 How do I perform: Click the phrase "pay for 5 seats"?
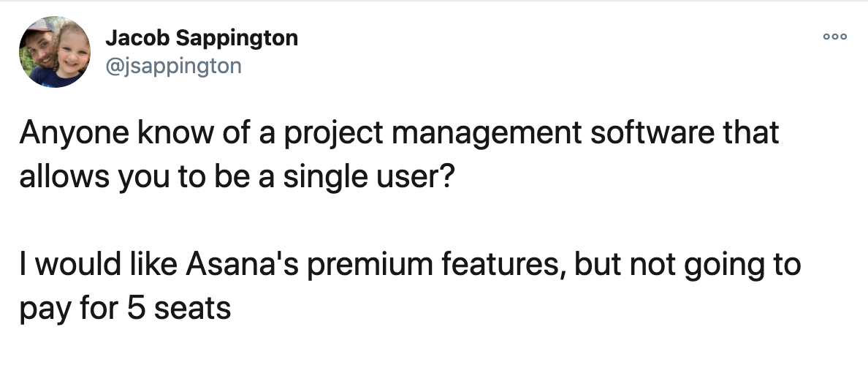[x=125, y=309]
